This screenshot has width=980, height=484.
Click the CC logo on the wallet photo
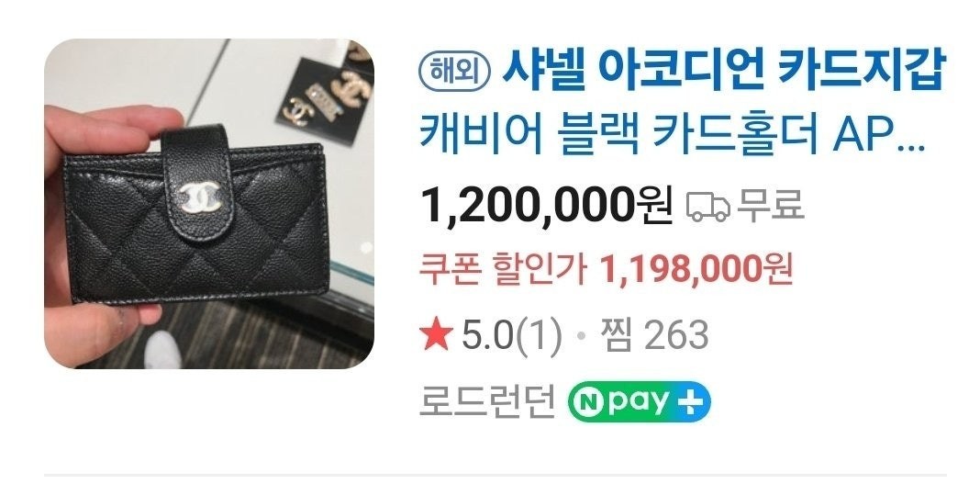click(x=198, y=197)
